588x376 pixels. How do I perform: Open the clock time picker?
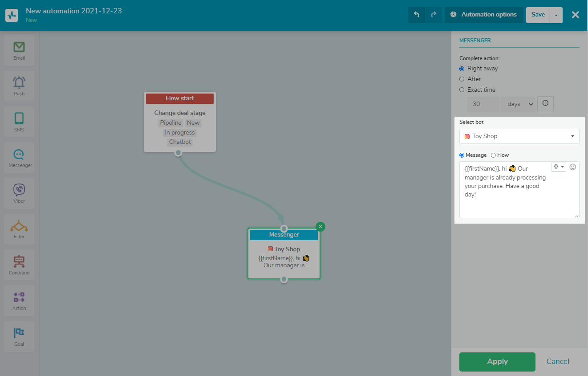click(x=545, y=104)
